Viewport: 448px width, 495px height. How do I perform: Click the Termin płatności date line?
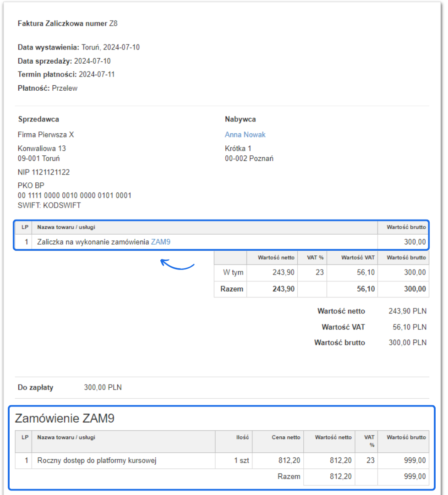click(x=66, y=74)
